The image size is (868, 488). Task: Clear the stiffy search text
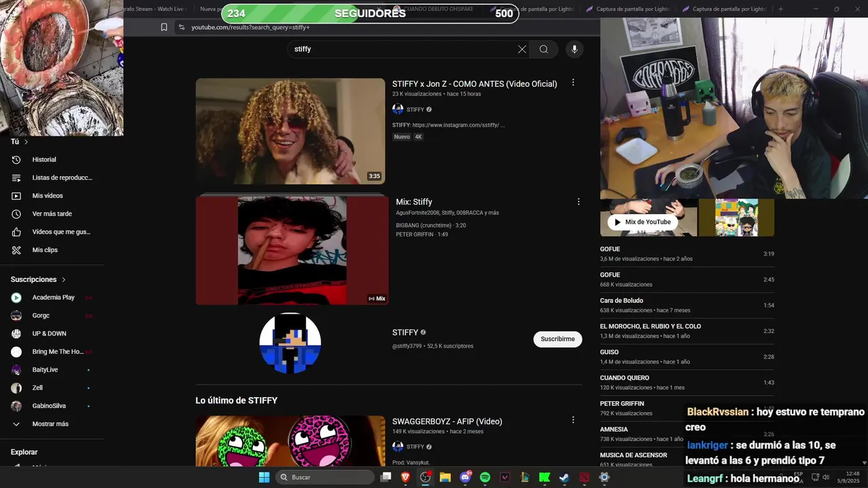(521, 49)
